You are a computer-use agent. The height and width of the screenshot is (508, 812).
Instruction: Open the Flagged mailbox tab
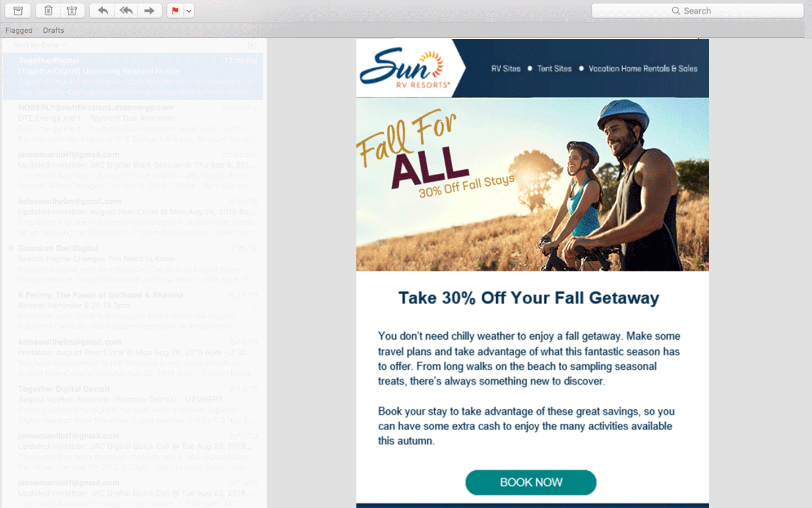[19, 30]
